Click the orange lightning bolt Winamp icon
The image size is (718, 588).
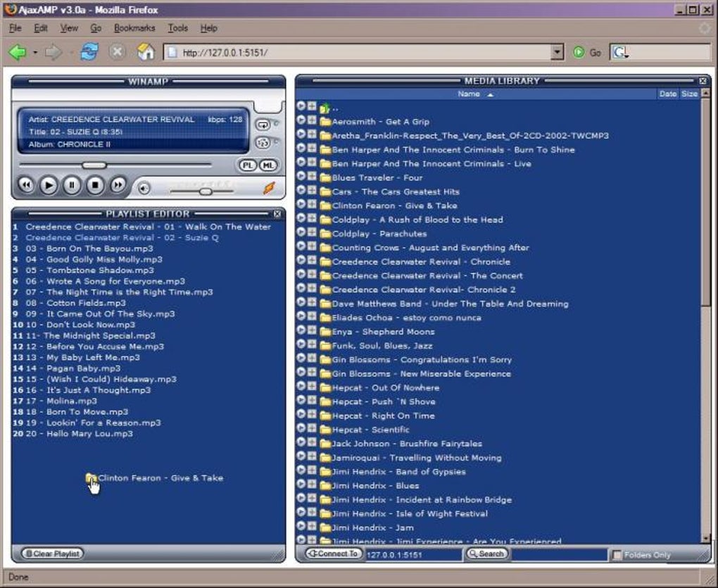pos(269,188)
